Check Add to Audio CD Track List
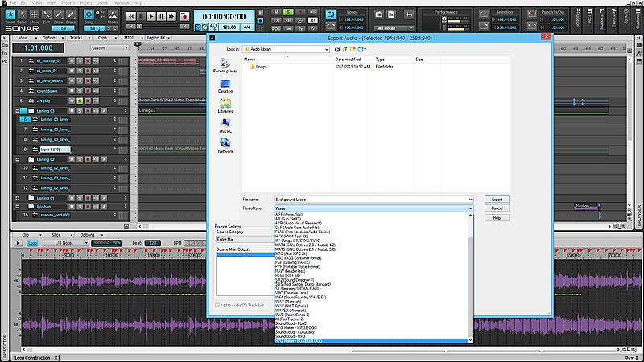 pos(217,306)
